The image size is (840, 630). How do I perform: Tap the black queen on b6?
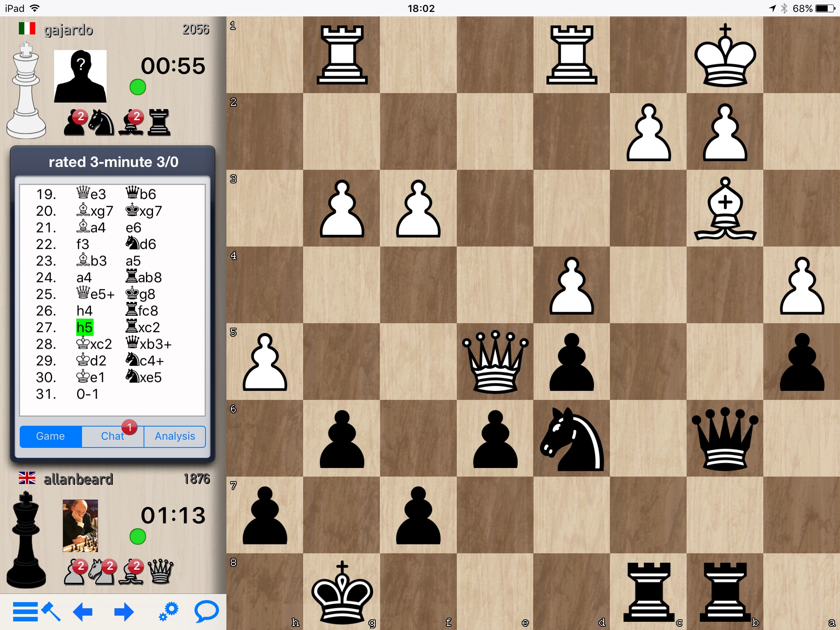point(725,438)
